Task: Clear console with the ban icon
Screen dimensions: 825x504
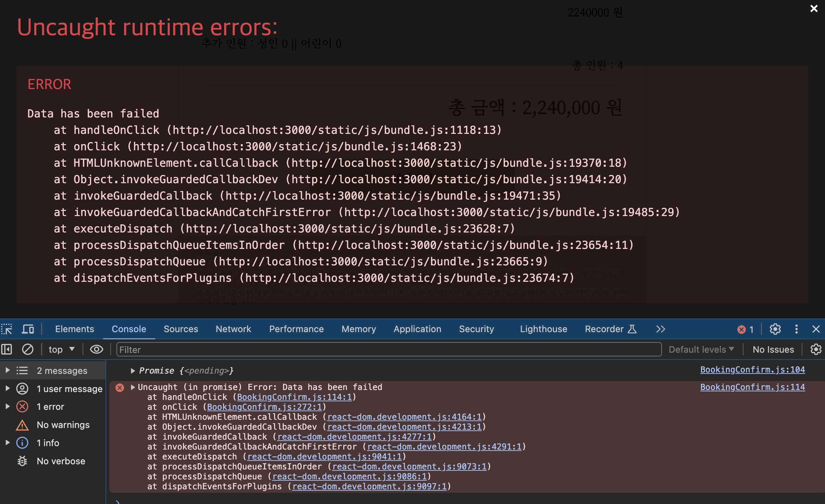Action: click(28, 349)
